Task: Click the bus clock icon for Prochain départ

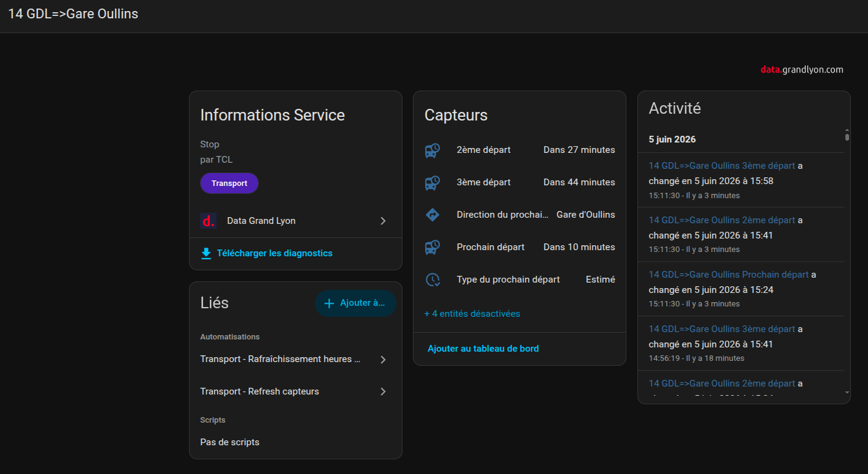Action: 432,247
